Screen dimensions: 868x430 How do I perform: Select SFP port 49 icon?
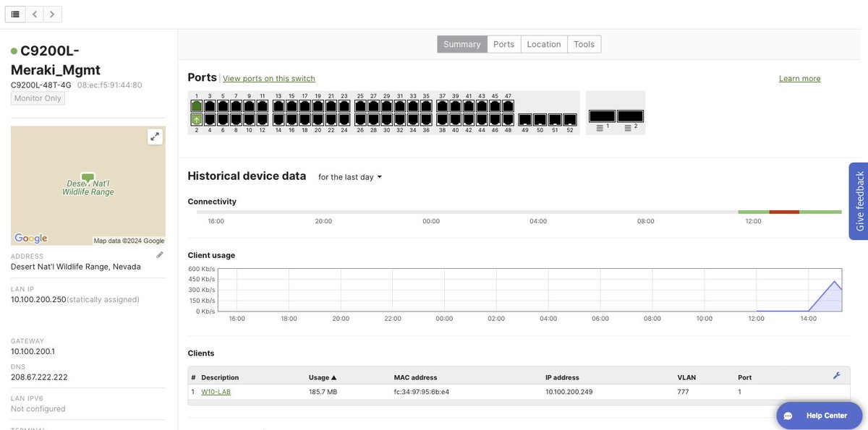(x=525, y=120)
